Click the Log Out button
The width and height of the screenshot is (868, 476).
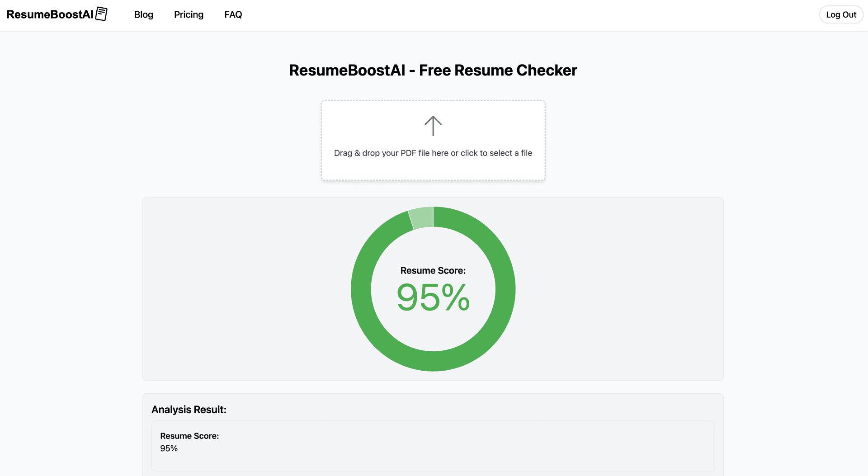[841, 14]
